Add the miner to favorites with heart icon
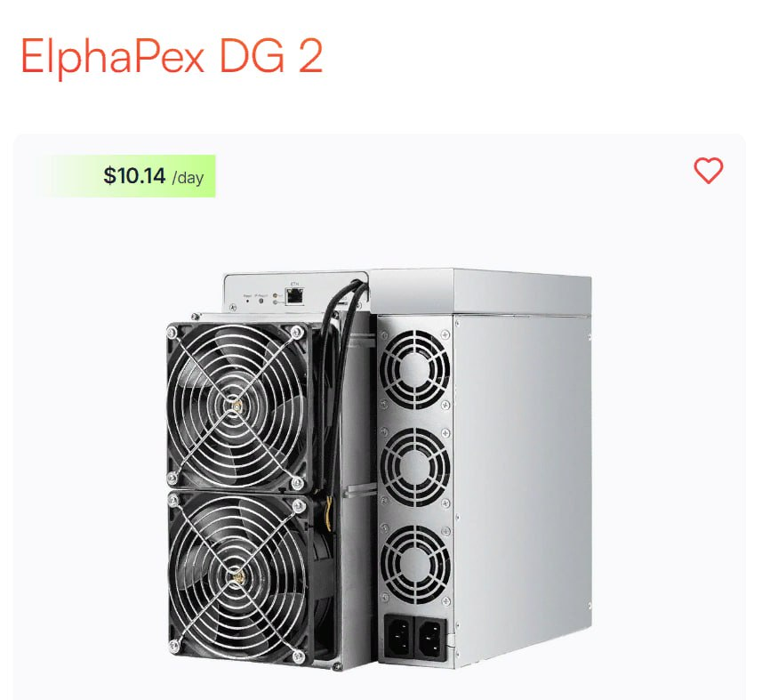 pos(708,171)
